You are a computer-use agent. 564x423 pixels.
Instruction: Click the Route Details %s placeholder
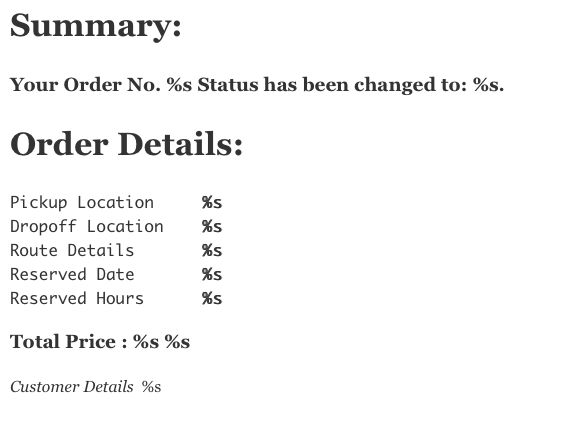[212, 250]
